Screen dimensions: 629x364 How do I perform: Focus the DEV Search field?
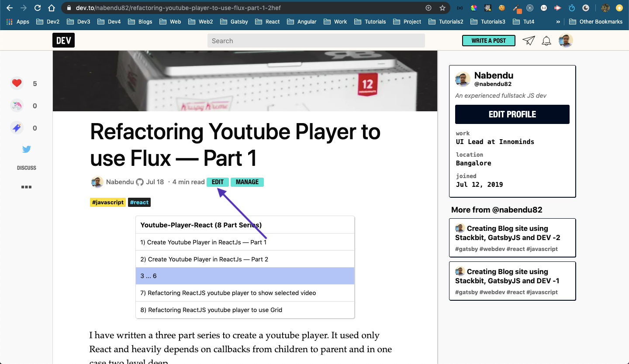point(316,41)
